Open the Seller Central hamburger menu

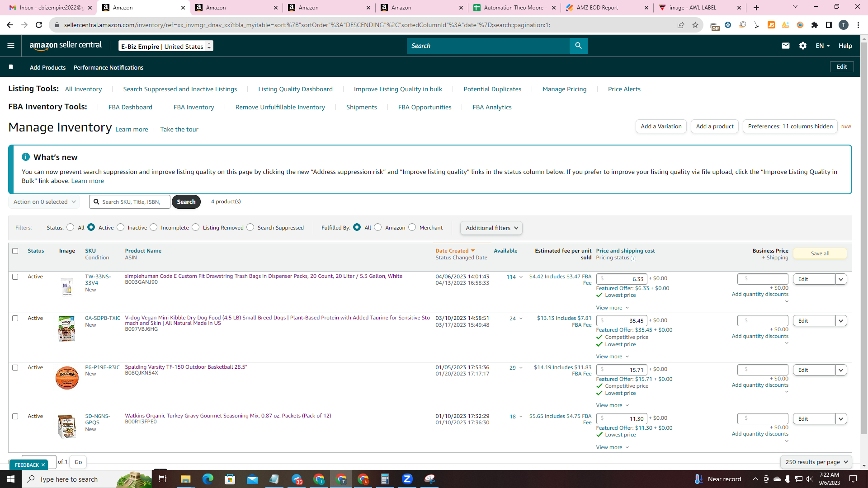click(x=11, y=46)
